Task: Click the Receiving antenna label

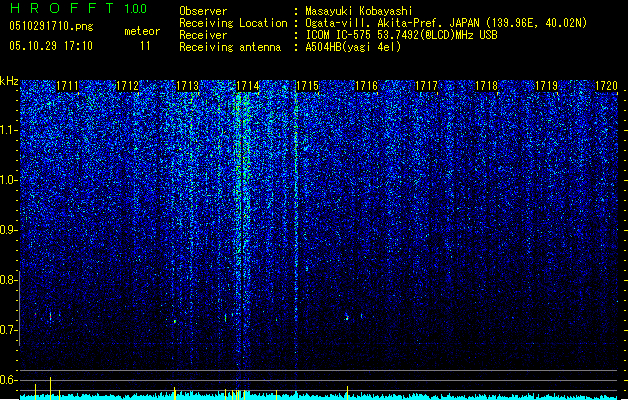Action: point(230,47)
